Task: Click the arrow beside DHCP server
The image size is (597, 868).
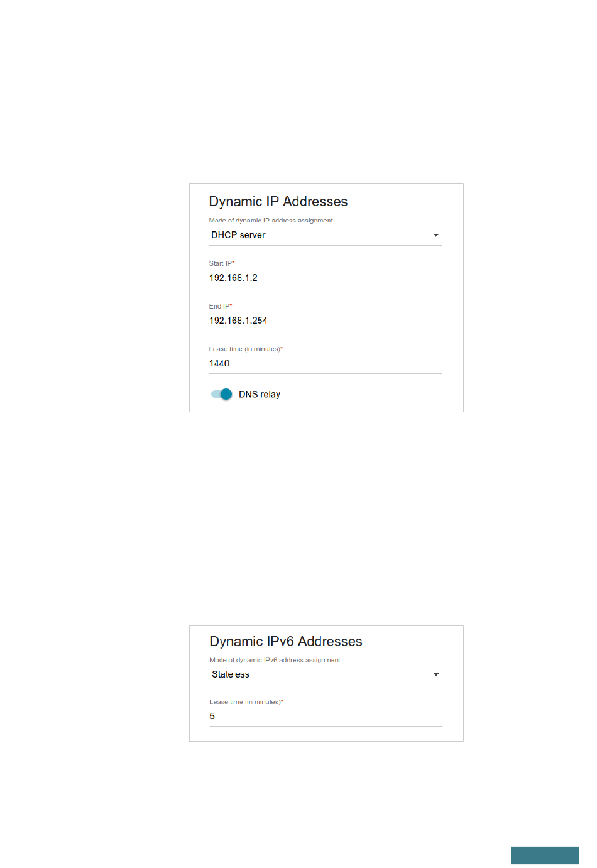Action: pos(436,235)
